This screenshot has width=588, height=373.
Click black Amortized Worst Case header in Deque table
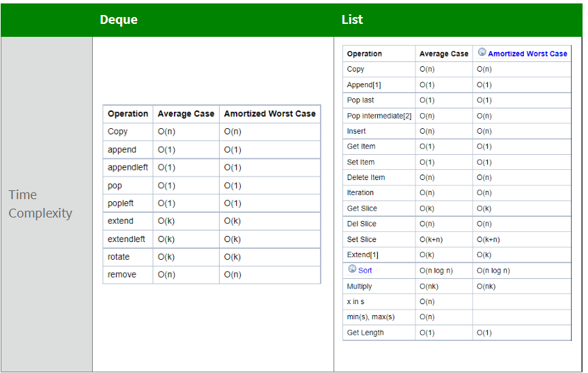point(270,114)
